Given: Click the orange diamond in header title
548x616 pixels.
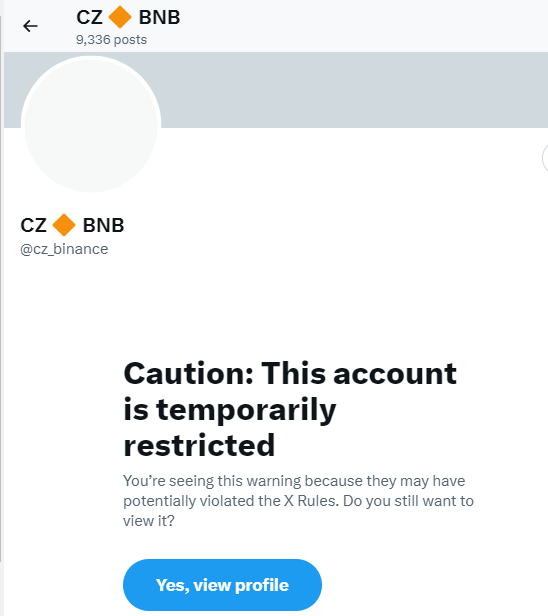Looking at the screenshot, I should coord(120,17).
